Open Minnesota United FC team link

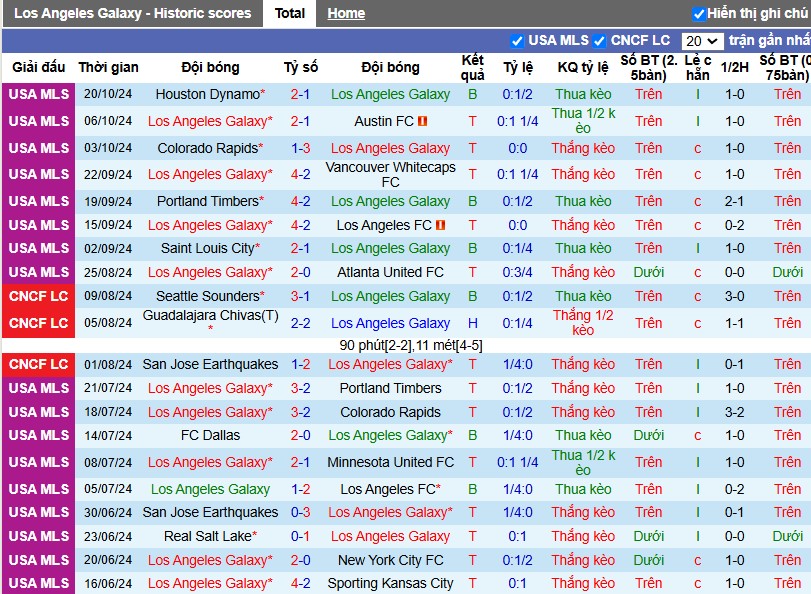(x=391, y=462)
